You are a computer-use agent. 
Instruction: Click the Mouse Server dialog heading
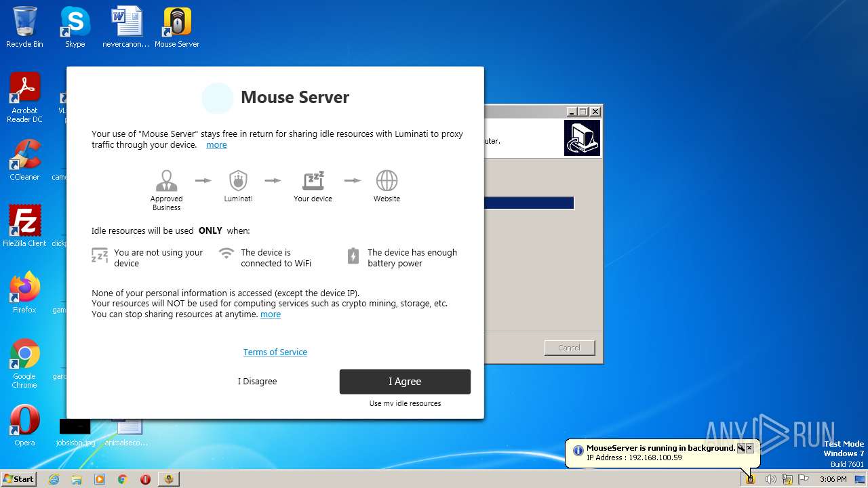[295, 98]
